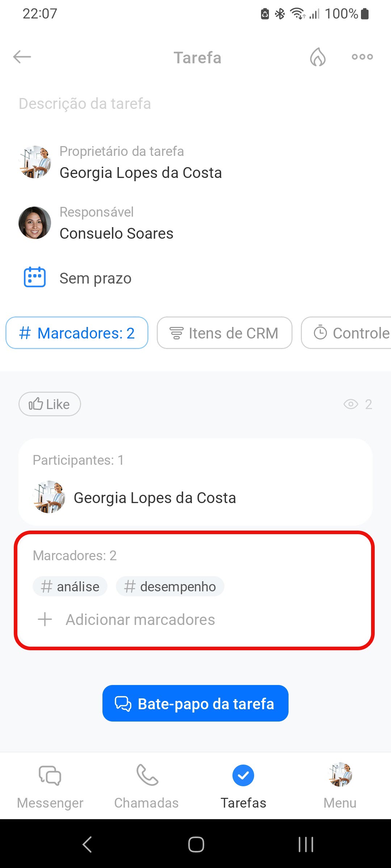Select responsible person Consuelo Soares
391x868 pixels.
point(116,233)
